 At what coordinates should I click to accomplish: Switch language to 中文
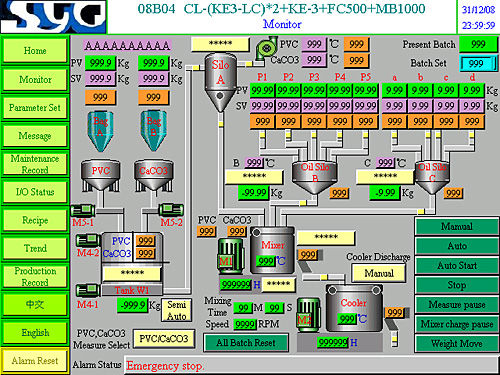[x=35, y=304]
